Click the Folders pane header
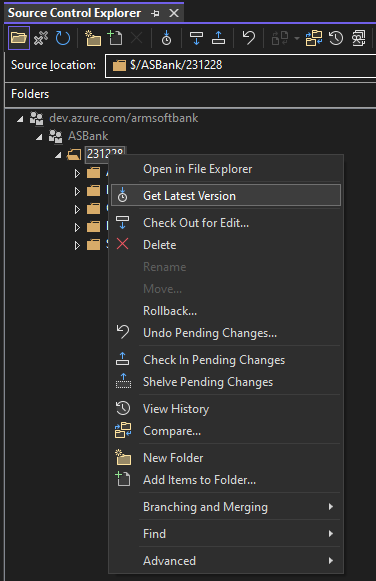 (190, 94)
